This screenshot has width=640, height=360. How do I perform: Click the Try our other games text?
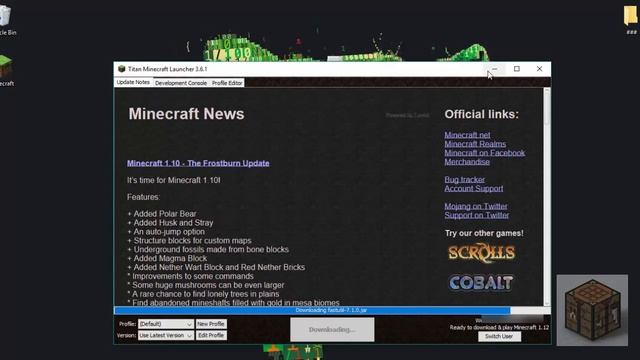484,233
